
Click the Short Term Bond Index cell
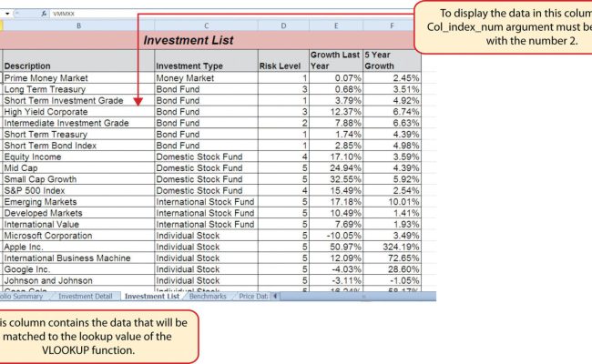coord(78,146)
